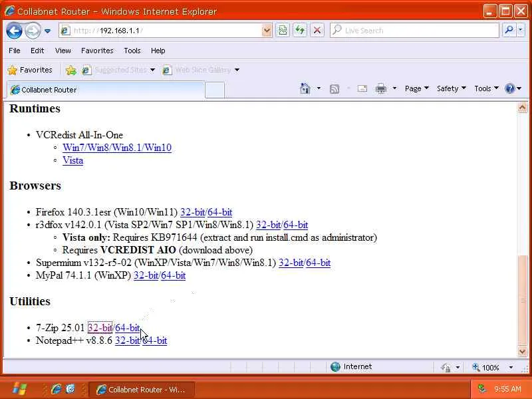Image resolution: width=532 pixels, height=399 pixels.
Task: Click the Add to Favorites Bar star icon
Action: (71, 70)
